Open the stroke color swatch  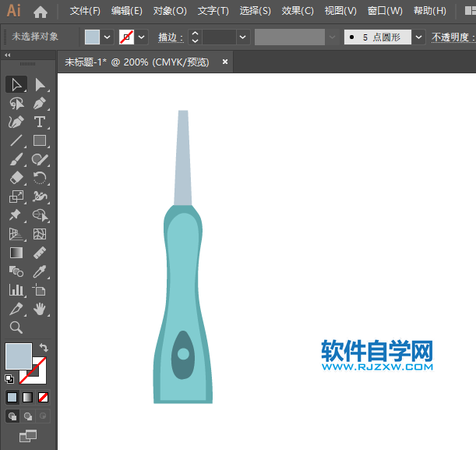(126, 37)
